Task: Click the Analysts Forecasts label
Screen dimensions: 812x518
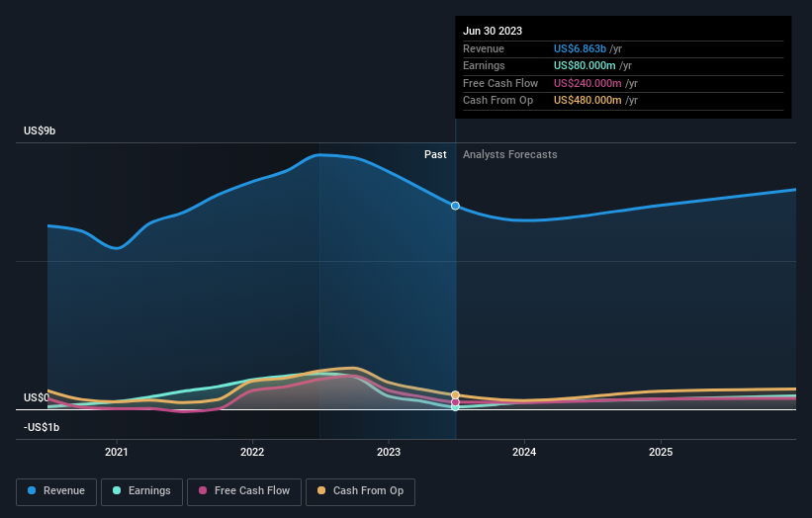Action: pos(510,155)
